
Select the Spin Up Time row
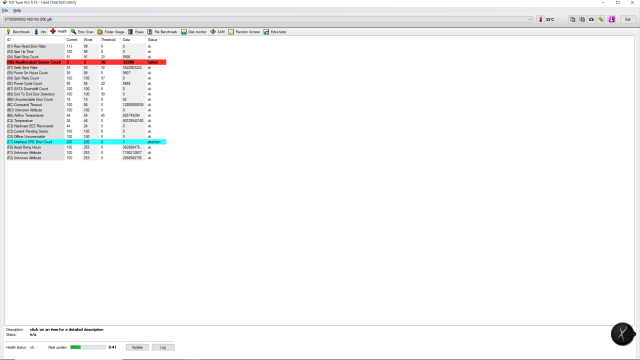pyautogui.click(x=86, y=52)
